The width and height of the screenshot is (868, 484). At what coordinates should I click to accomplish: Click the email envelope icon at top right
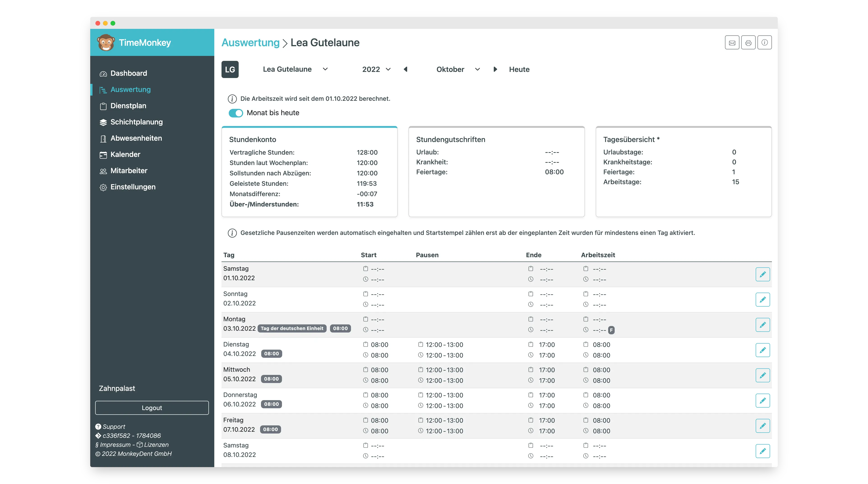(x=732, y=43)
